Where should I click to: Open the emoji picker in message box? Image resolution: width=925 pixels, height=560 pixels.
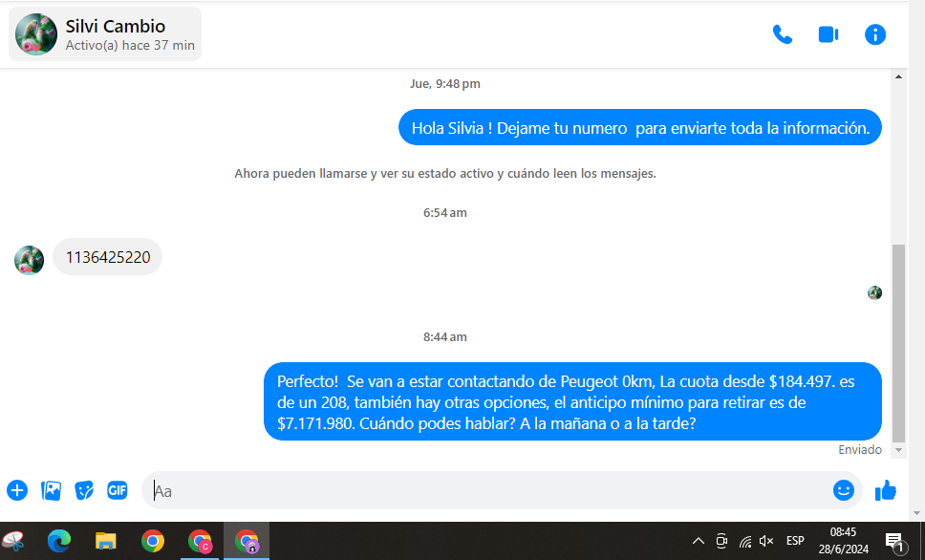pyautogui.click(x=843, y=490)
